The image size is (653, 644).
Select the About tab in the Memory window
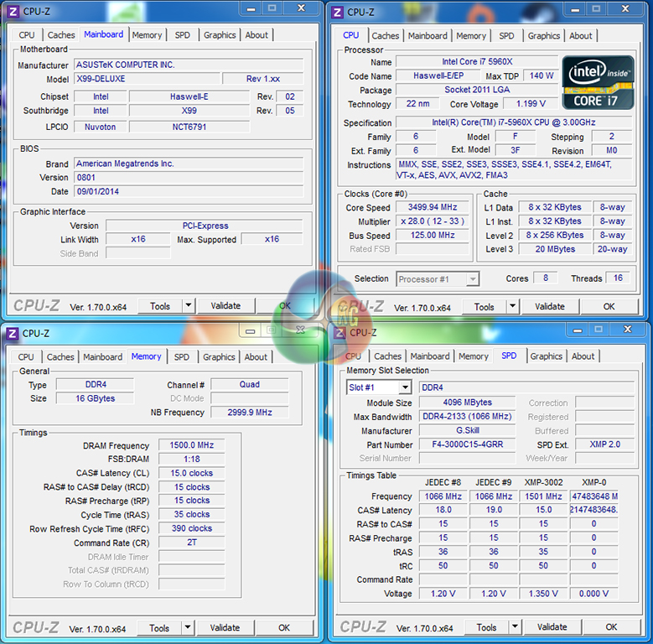point(256,357)
